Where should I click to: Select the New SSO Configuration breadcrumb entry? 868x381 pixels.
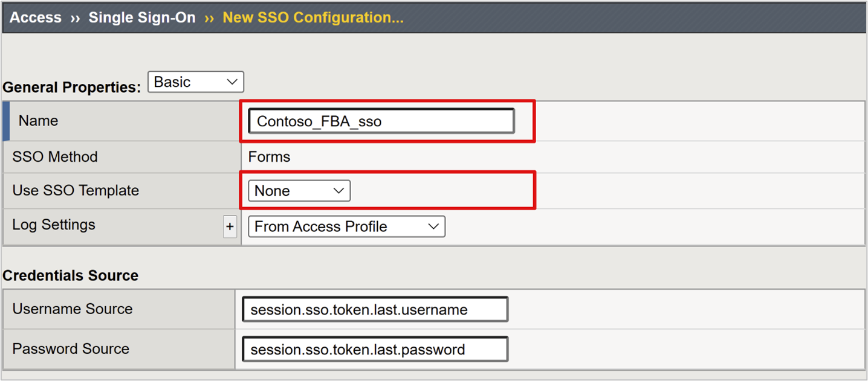click(313, 17)
